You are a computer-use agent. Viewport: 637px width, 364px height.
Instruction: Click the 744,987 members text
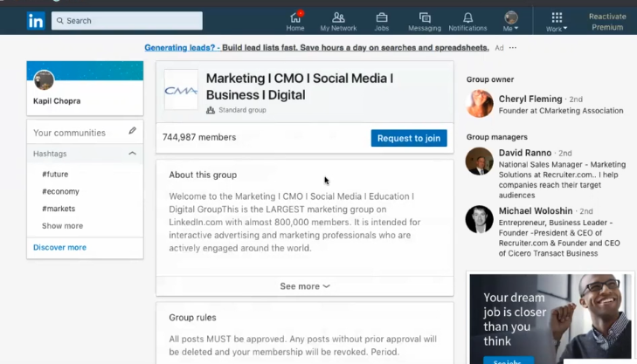pos(199,137)
